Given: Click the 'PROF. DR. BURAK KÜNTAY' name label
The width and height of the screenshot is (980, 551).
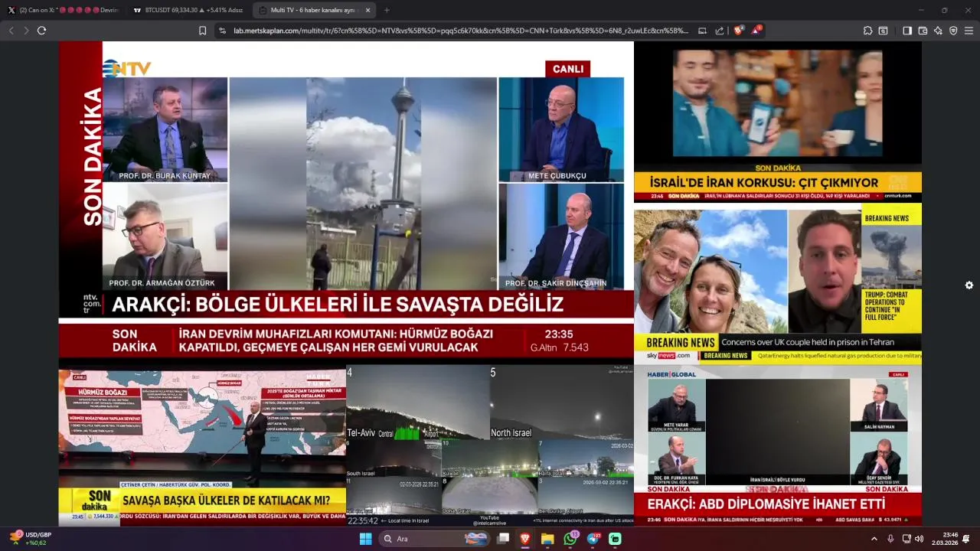Looking at the screenshot, I should pos(164,176).
